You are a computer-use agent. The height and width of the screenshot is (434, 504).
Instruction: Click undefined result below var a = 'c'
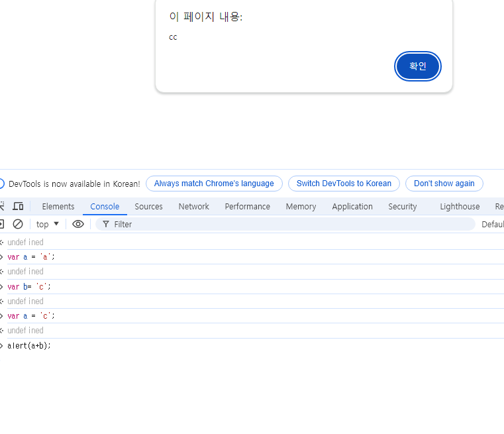tap(25, 331)
